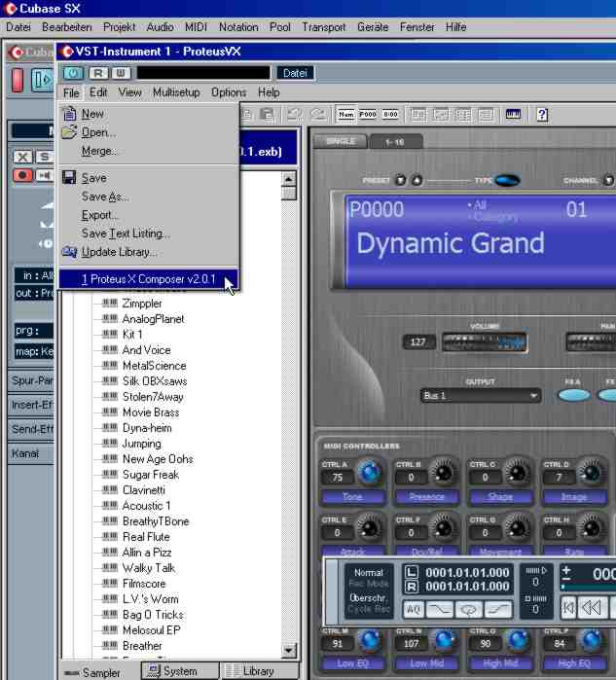Select the Clavinetti preset in the list
The width and height of the screenshot is (616, 680).
tap(144, 490)
